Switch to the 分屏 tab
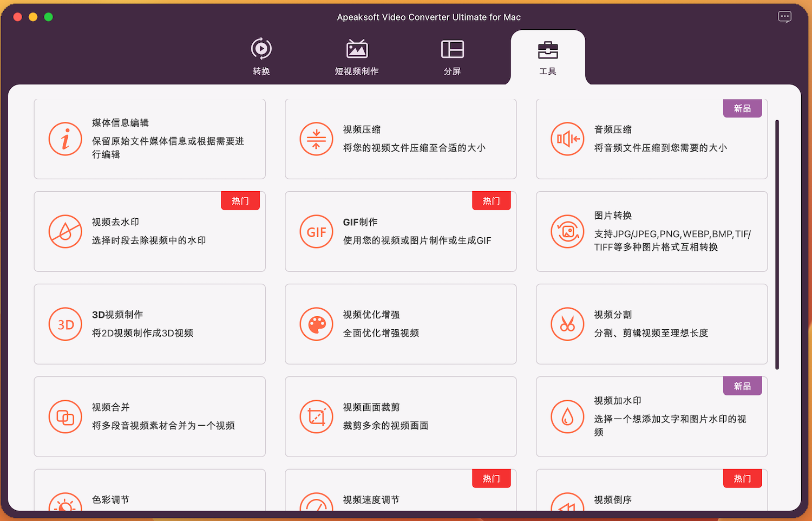 point(452,56)
